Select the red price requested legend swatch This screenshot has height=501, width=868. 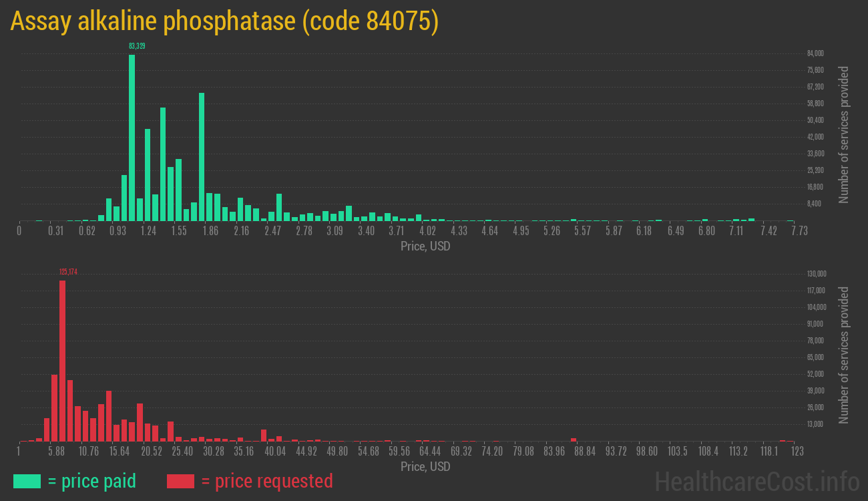pyautogui.click(x=180, y=481)
